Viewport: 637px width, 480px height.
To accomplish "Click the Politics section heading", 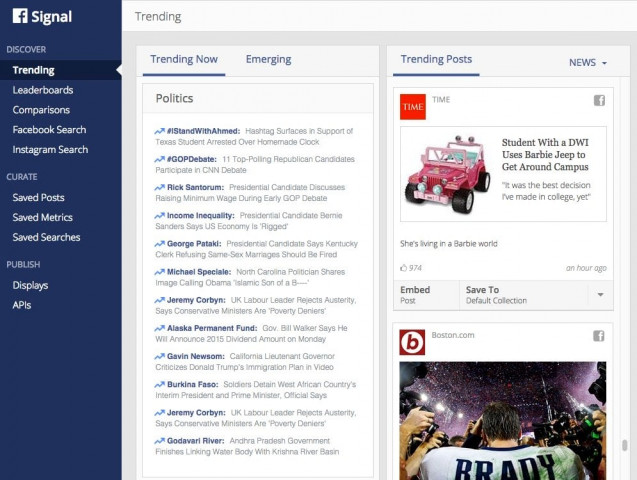I will pyautogui.click(x=174, y=98).
